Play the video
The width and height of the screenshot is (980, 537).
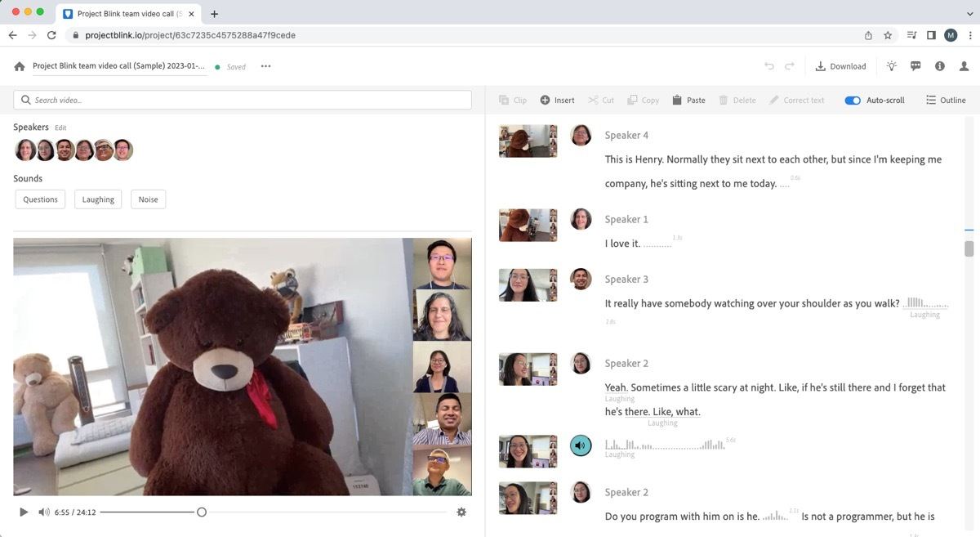click(x=24, y=512)
